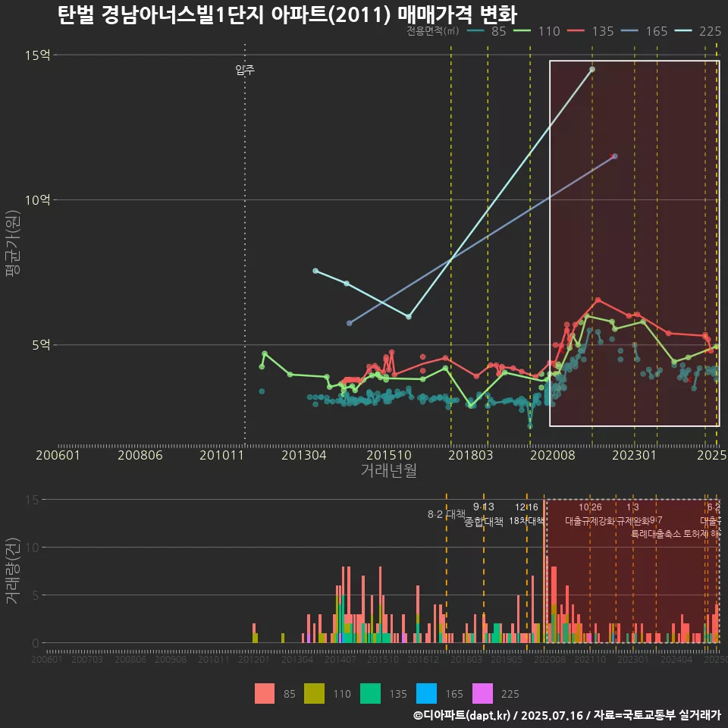This screenshot has width=728, height=728.
Task: Click x-axis label 200601 on price chart
Action: [58, 455]
